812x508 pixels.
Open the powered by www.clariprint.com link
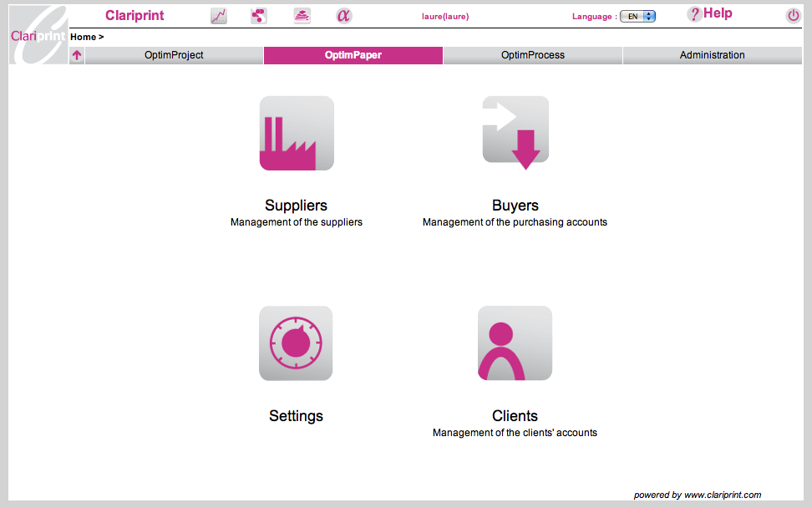point(698,495)
